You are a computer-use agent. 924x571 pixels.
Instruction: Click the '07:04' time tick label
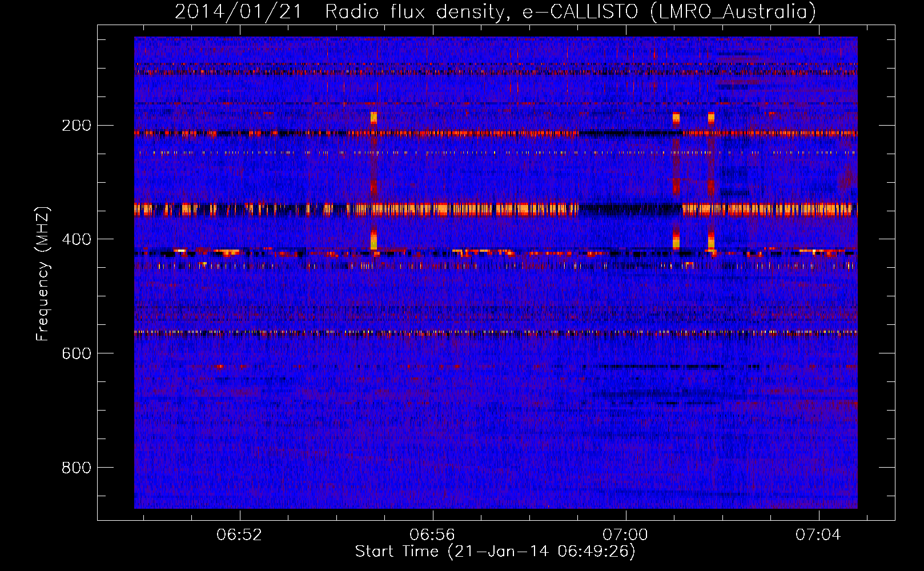[x=818, y=535]
